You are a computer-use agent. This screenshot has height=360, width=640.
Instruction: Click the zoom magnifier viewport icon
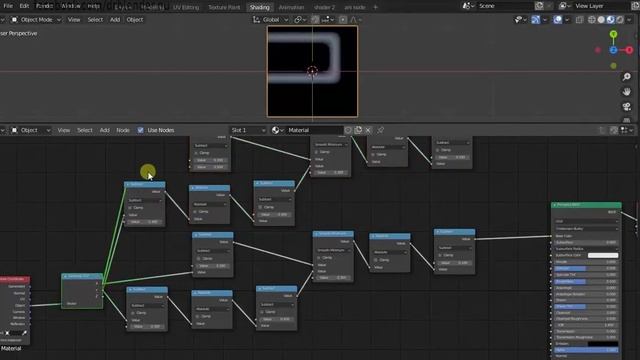coord(627,77)
